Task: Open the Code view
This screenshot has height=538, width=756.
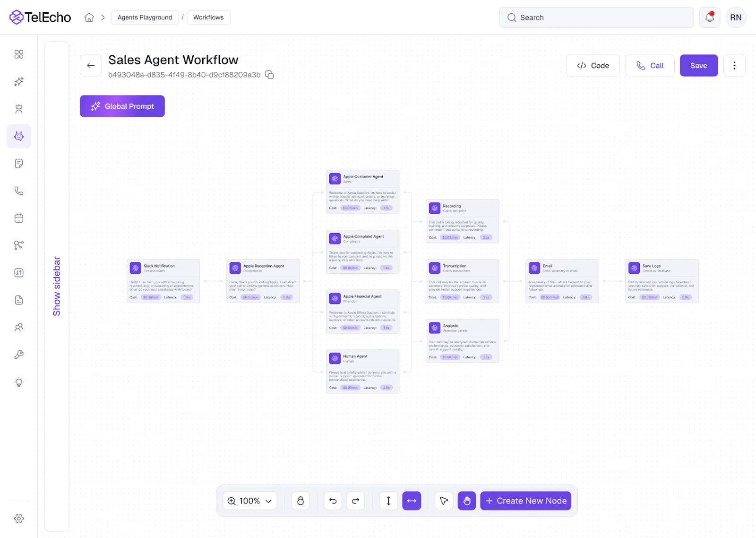Action: [x=593, y=66]
